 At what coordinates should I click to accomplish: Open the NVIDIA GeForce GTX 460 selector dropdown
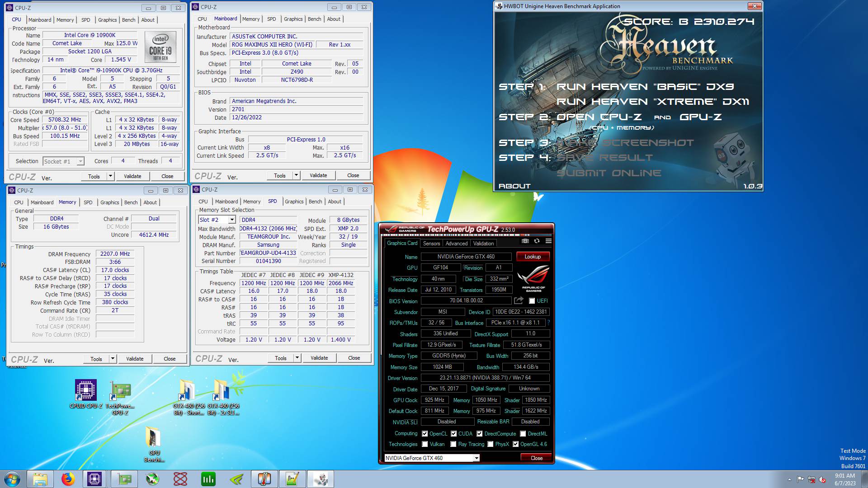point(476,458)
